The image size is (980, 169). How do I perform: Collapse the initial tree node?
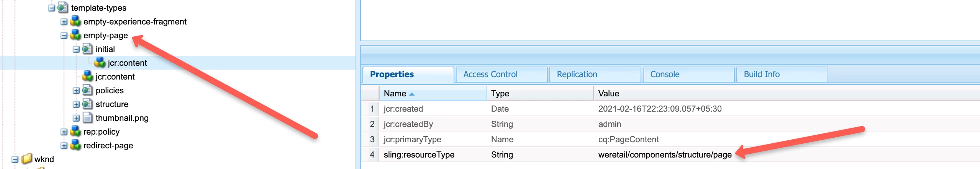pos(76,49)
